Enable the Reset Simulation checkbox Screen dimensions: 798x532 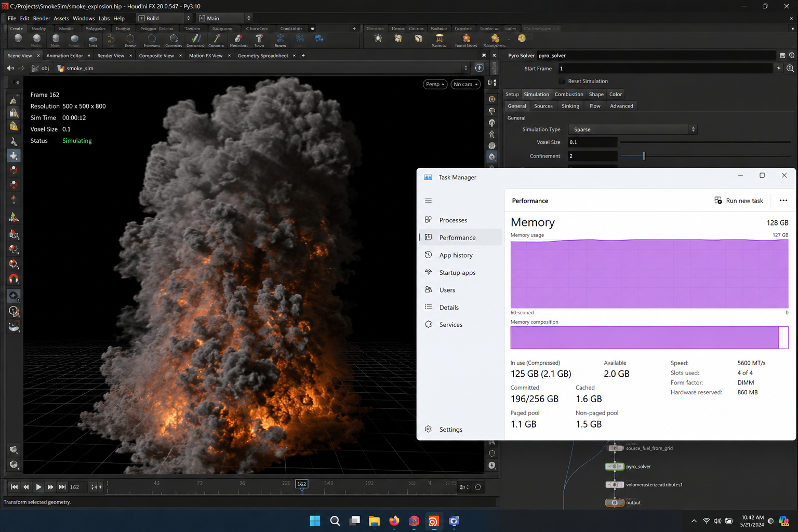(x=562, y=81)
